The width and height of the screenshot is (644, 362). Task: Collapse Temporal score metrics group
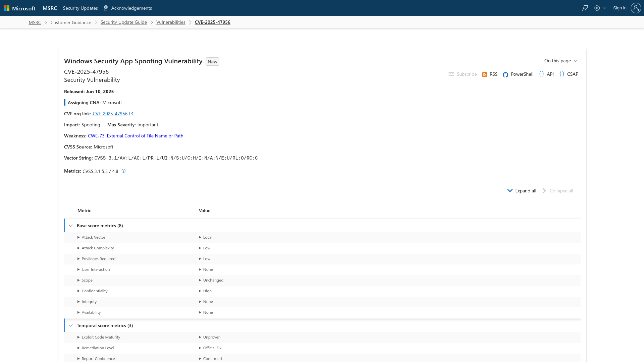click(71, 325)
